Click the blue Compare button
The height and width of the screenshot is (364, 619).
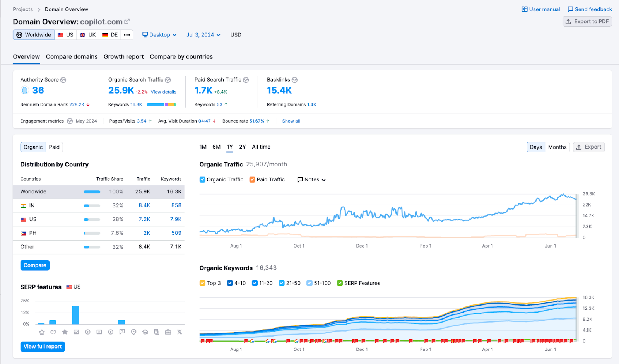click(35, 265)
